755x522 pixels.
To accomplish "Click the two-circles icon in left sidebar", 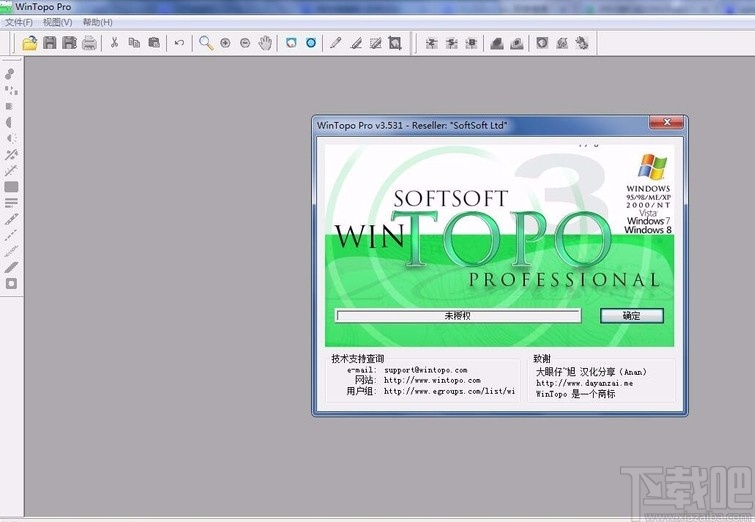I will (x=10, y=74).
